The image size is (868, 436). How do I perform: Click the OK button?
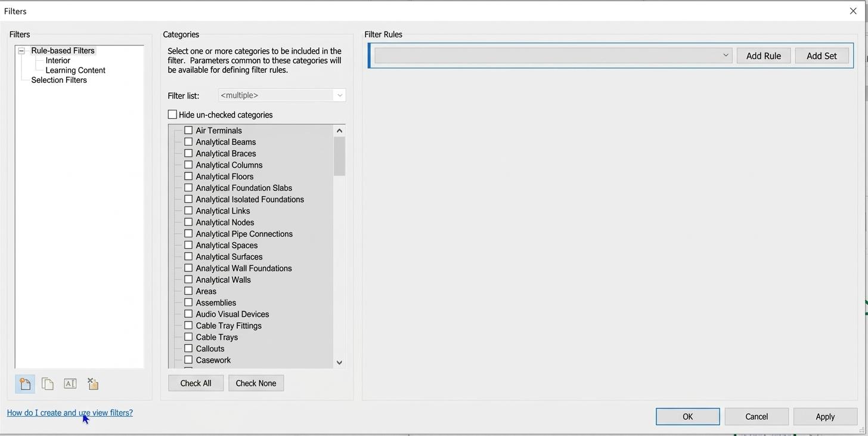click(687, 416)
